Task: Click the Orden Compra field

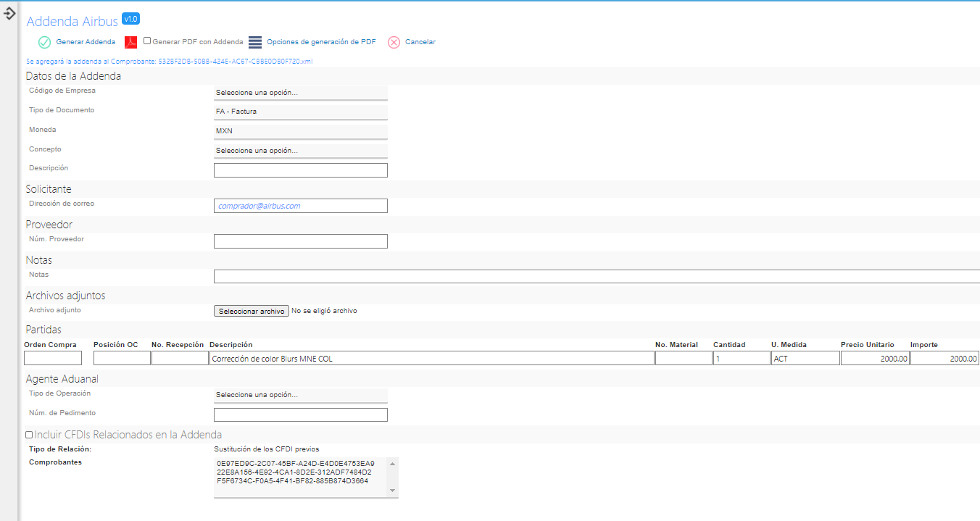Action: [x=53, y=358]
